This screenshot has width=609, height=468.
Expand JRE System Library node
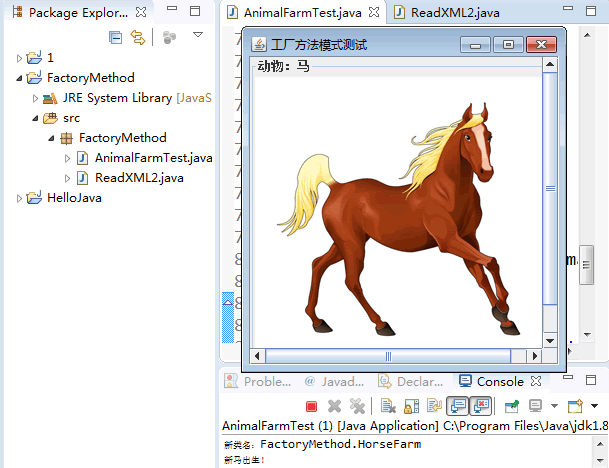(x=36, y=98)
